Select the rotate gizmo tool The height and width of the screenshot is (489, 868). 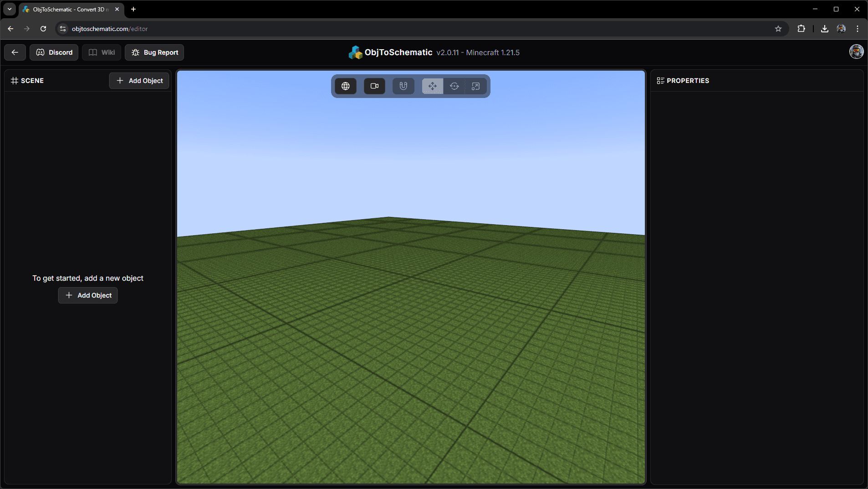pyautogui.click(x=454, y=86)
